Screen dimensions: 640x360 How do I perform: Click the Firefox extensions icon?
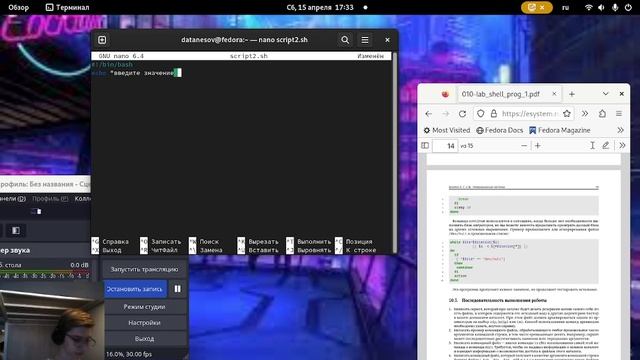(602, 113)
